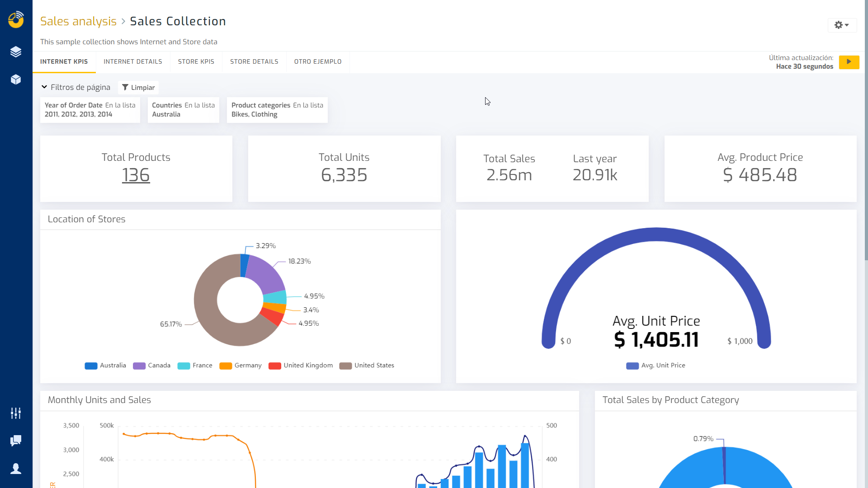Switch to the Internet Details tab
This screenshot has height=488, width=868.
tap(133, 62)
